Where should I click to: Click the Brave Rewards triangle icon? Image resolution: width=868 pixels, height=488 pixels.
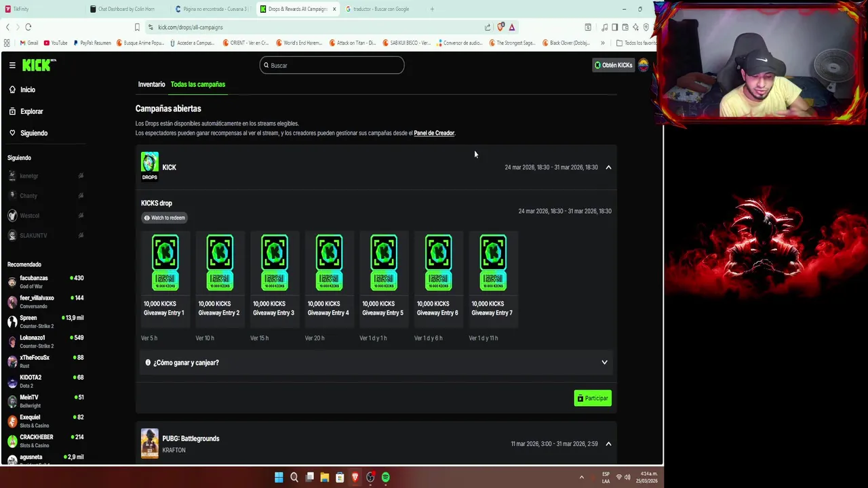[x=512, y=27]
